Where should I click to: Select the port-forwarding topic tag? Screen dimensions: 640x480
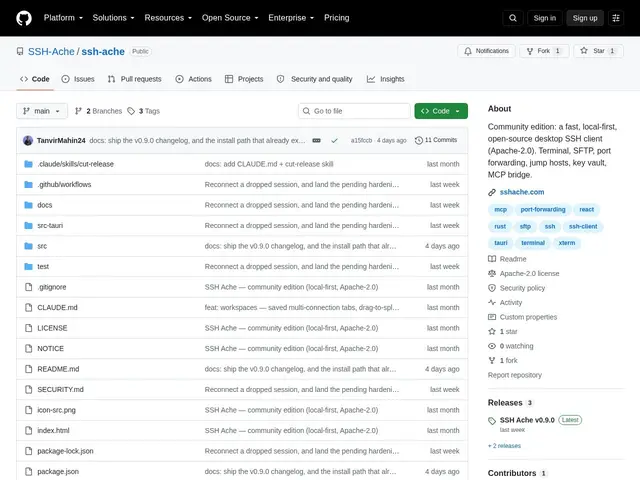point(542,209)
